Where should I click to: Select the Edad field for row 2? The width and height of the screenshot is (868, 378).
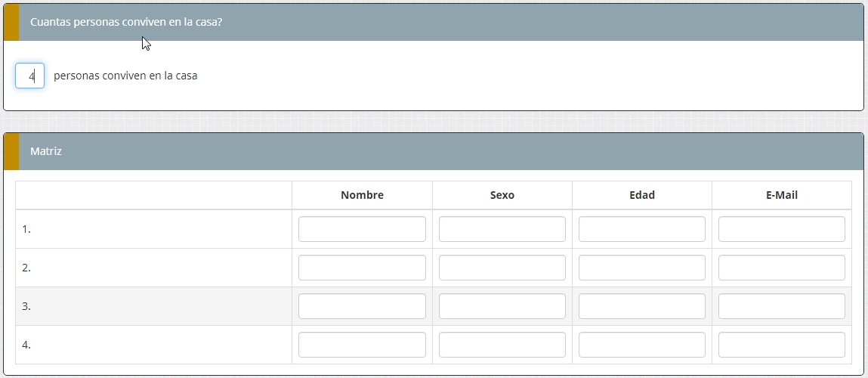(641, 268)
